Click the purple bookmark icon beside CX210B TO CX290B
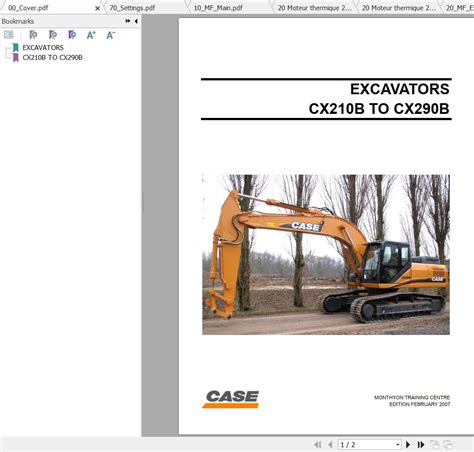The image size is (474, 452). (x=15, y=57)
